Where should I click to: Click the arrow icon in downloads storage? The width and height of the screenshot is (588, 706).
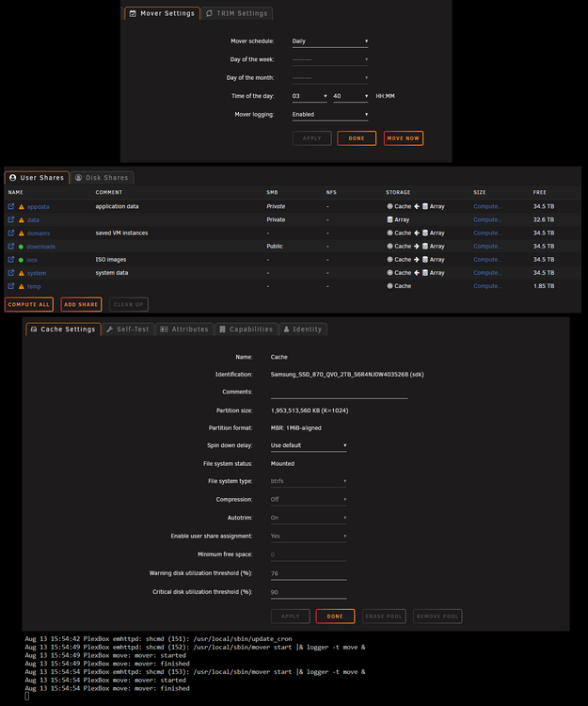coord(417,247)
